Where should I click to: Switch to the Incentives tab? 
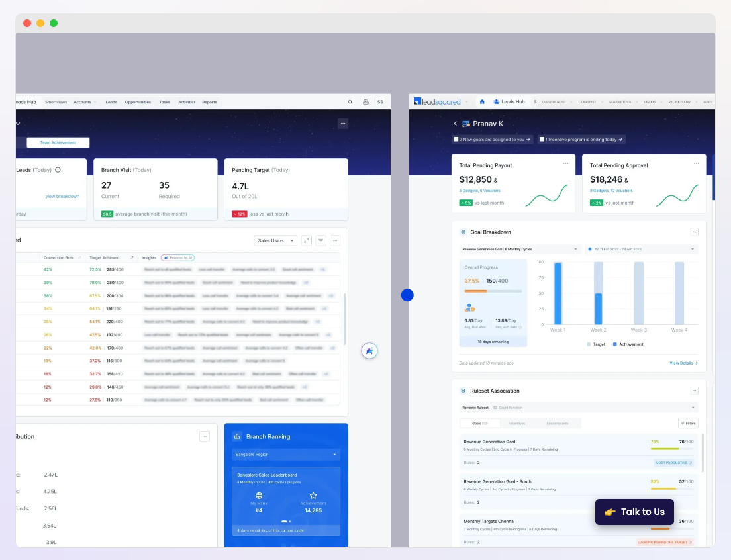[x=516, y=423]
